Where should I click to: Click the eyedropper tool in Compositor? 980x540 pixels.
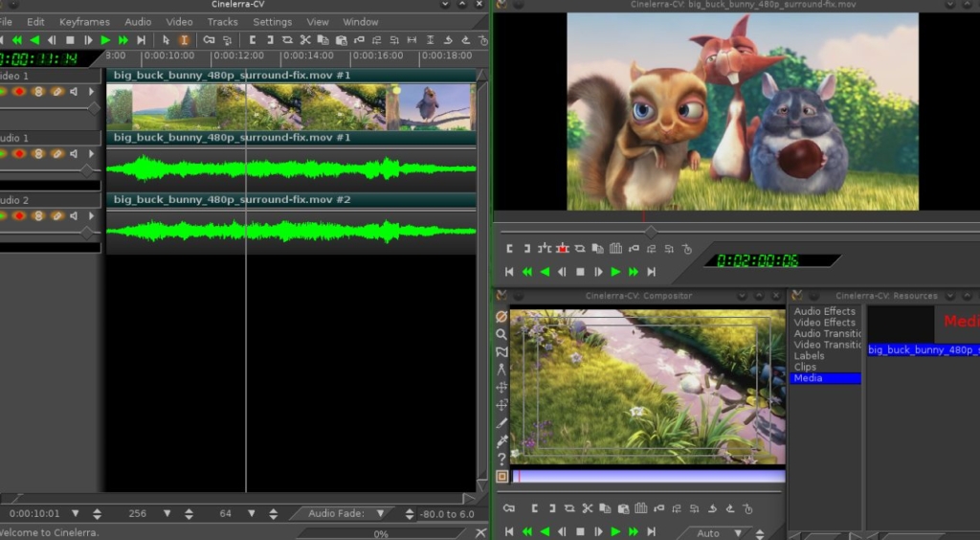[x=501, y=440]
